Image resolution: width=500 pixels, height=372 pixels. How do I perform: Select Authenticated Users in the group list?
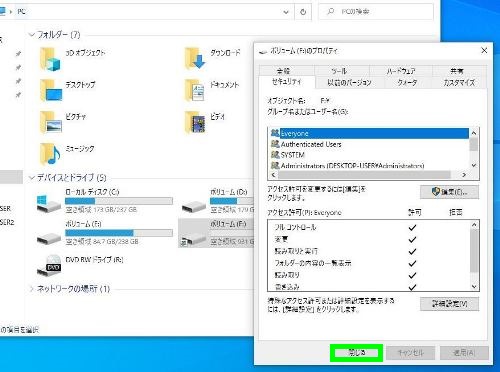tap(369, 144)
